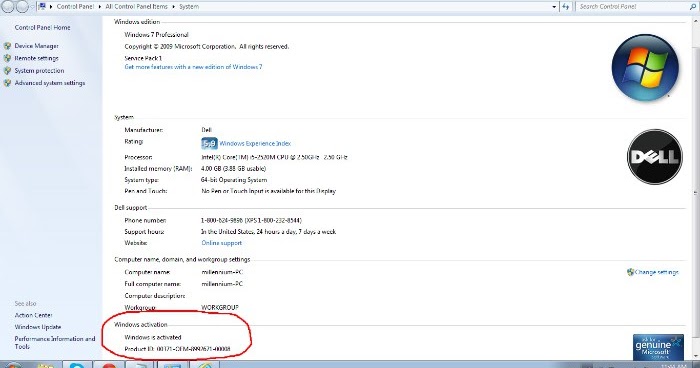Click the Service Pack 1 text

pyautogui.click(x=143, y=58)
